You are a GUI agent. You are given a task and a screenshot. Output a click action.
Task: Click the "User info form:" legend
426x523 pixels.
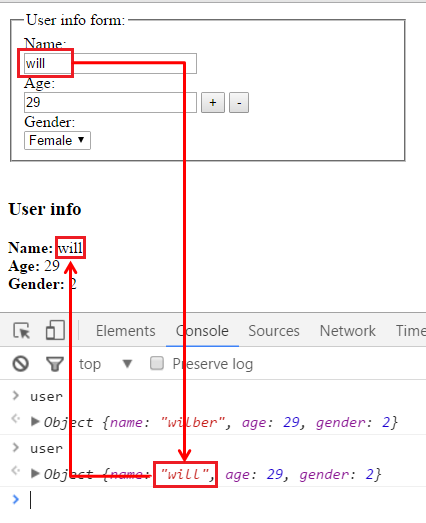(75, 20)
